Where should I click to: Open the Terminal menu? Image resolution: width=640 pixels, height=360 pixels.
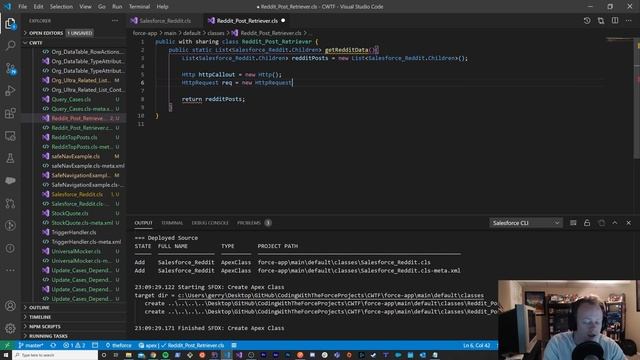(x=139, y=7)
